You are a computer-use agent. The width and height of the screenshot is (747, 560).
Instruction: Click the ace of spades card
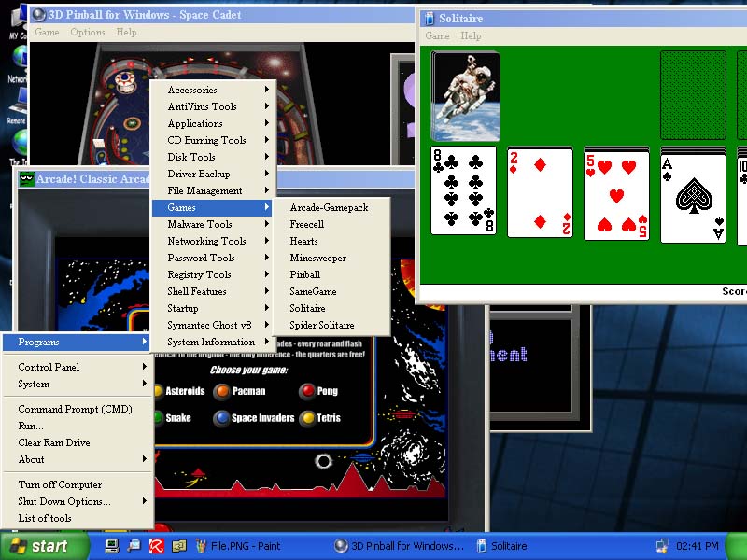point(693,193)
